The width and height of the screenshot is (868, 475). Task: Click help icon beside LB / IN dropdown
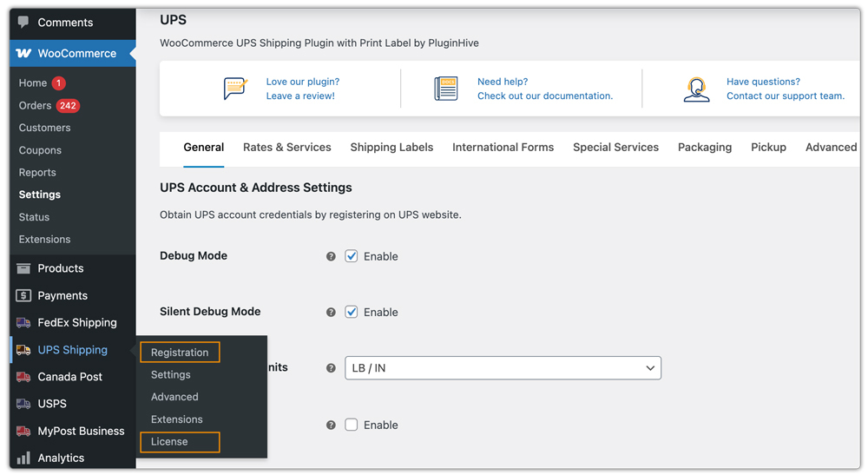pos(331,368)
